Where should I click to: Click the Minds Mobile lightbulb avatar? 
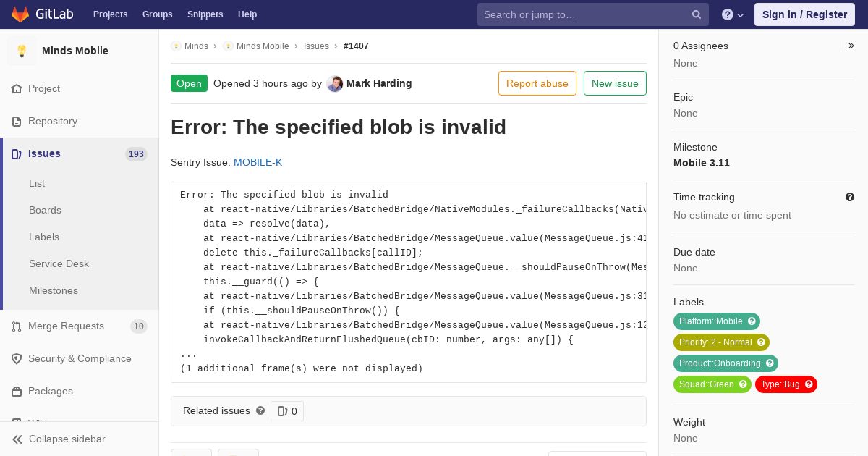[x=22, y=51]
